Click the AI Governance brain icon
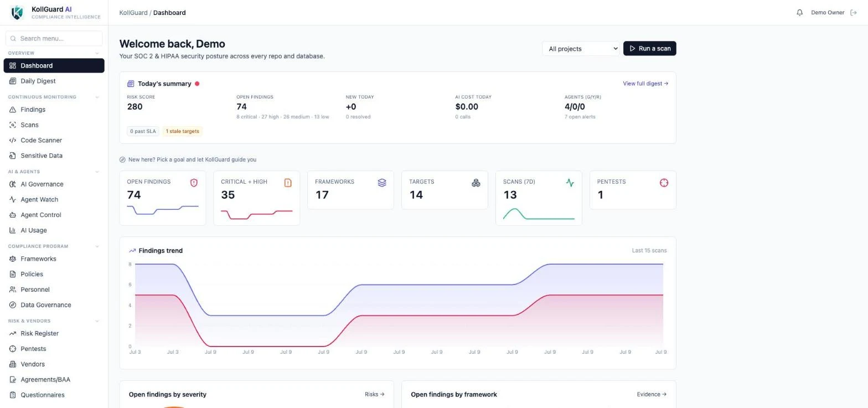 (13, 184)
